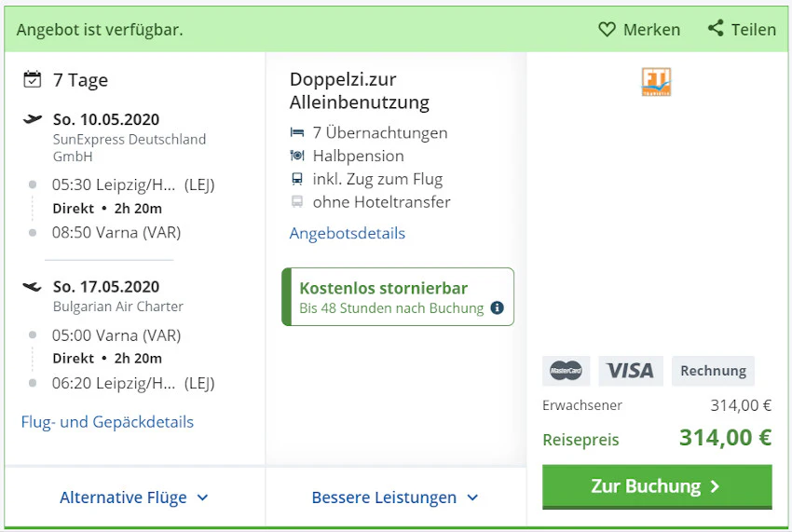Click the calendar icon beside 7 Tage

click(33, 80)
